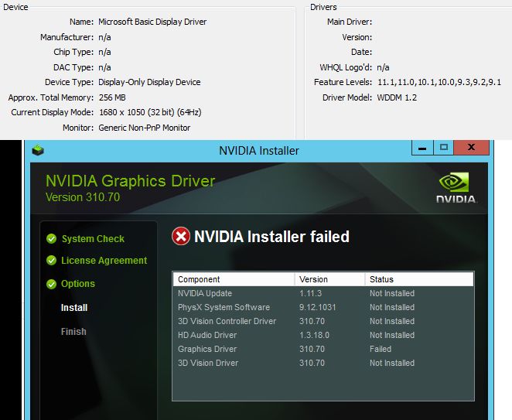Click the NVIDIA Graphics Driver banner title
The width and height of the screenshot is (512, 420).
click(130, 181)
